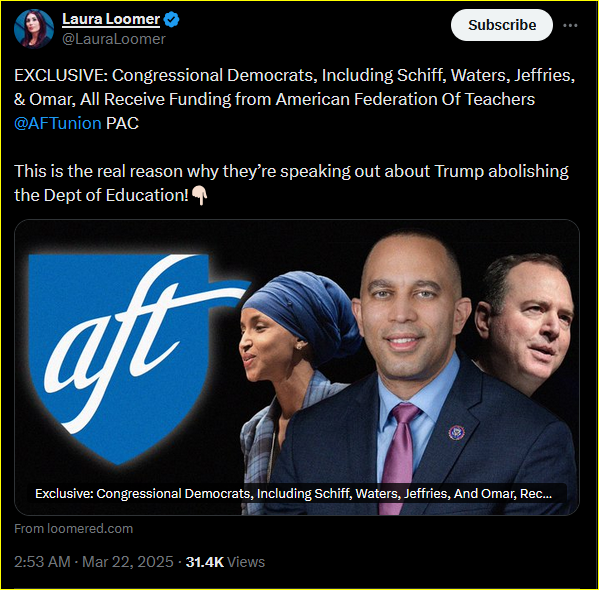599x590 pixels.
Task: Click the 'This is the real reason' paragraph
Action: 291,183
